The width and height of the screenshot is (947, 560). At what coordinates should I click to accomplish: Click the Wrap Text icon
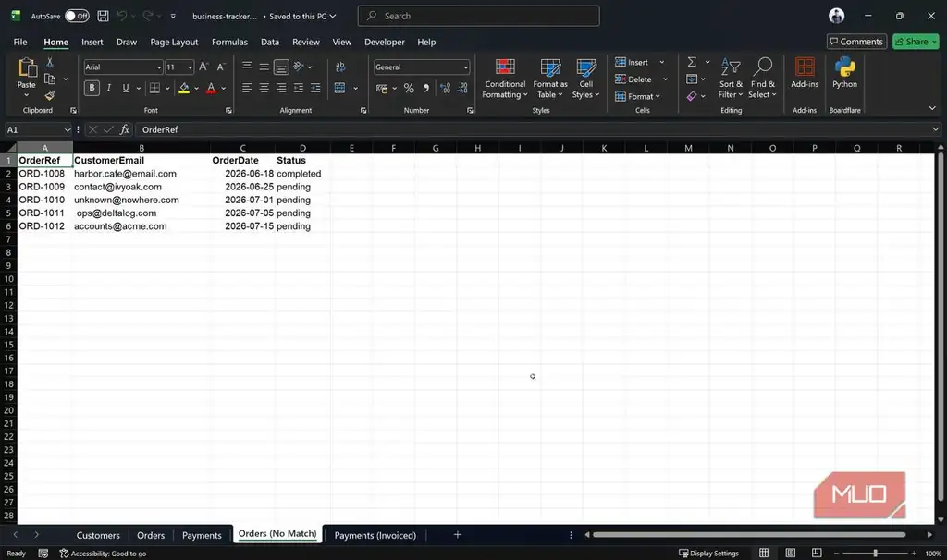[x=340, y=67]
